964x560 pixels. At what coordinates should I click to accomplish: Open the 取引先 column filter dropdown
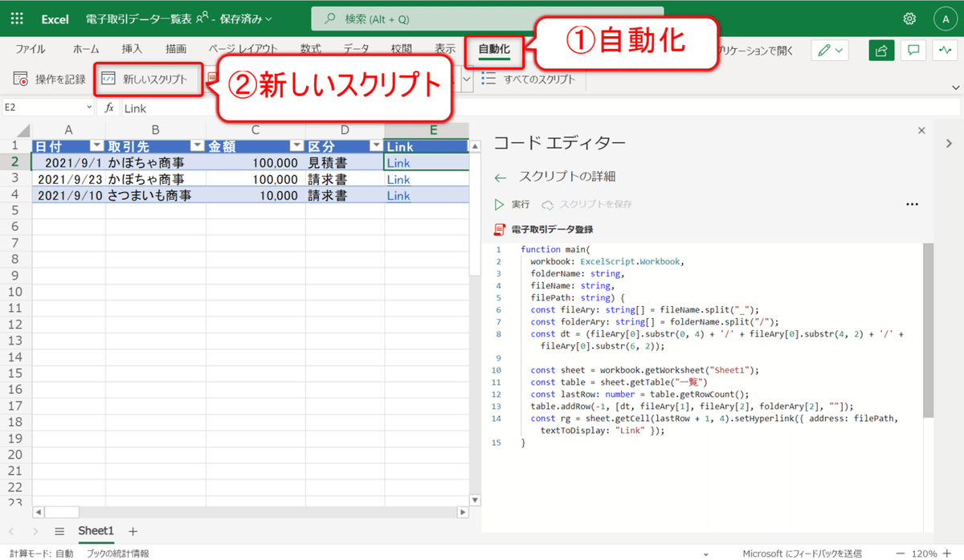click(198, 146)
